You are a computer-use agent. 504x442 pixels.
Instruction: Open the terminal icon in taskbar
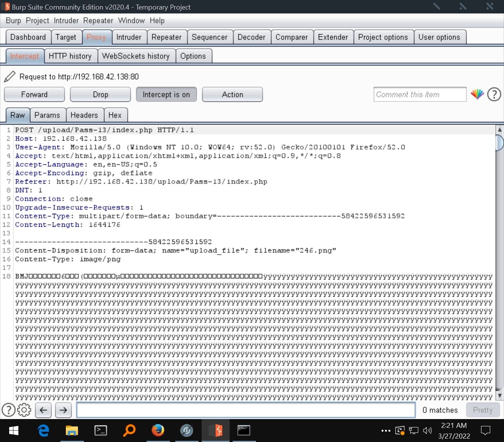pos(101,431)
